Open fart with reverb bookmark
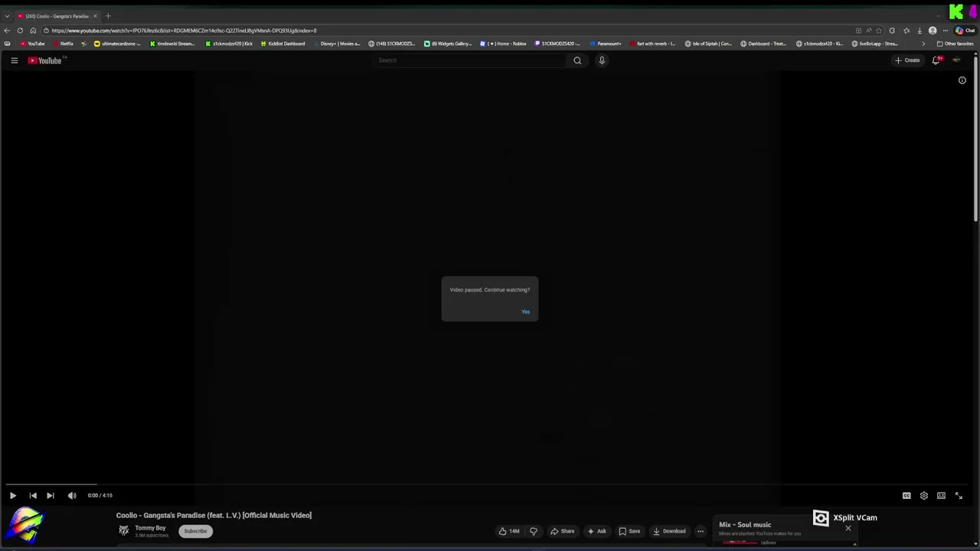This screenshot has width=980, height=551. [652, 44]
